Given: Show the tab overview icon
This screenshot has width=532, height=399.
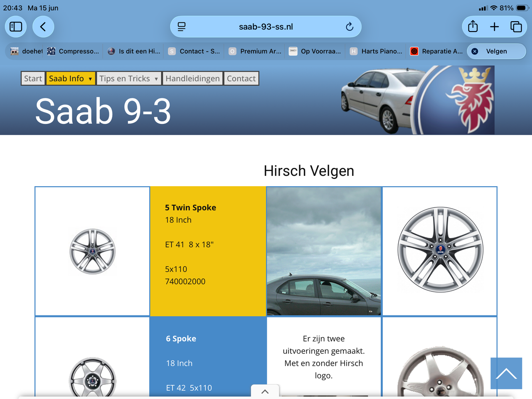Looking at the screenshot, I should [x=516, y=27].
